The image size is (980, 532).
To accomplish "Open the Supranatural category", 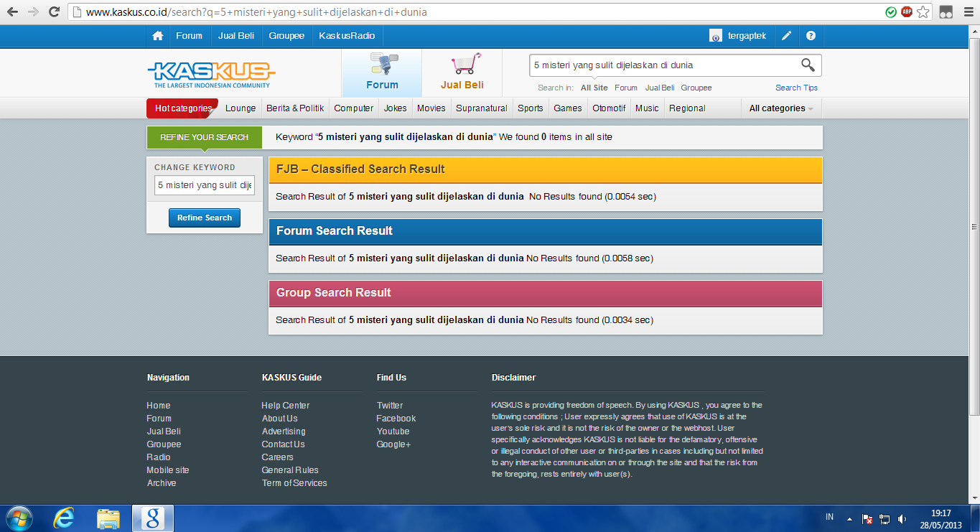I will [x=482, y=108].
